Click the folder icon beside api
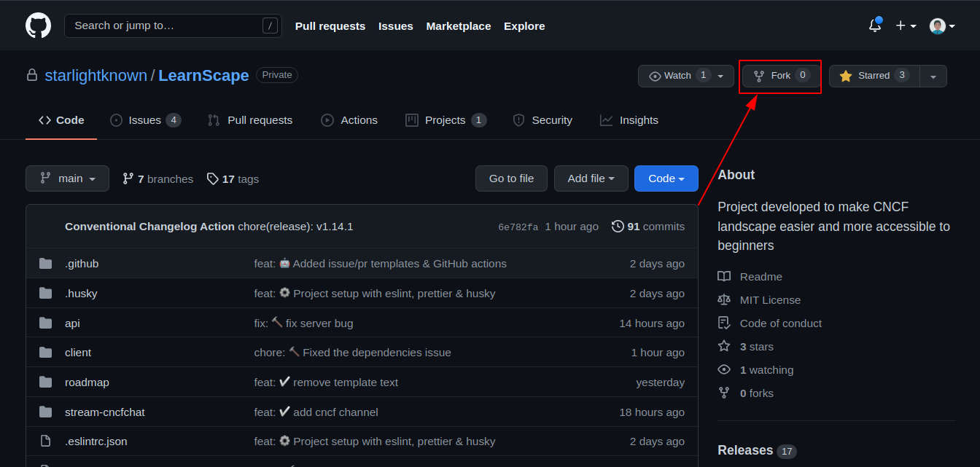This screenshot has width=980, height=467. [45, 323]
